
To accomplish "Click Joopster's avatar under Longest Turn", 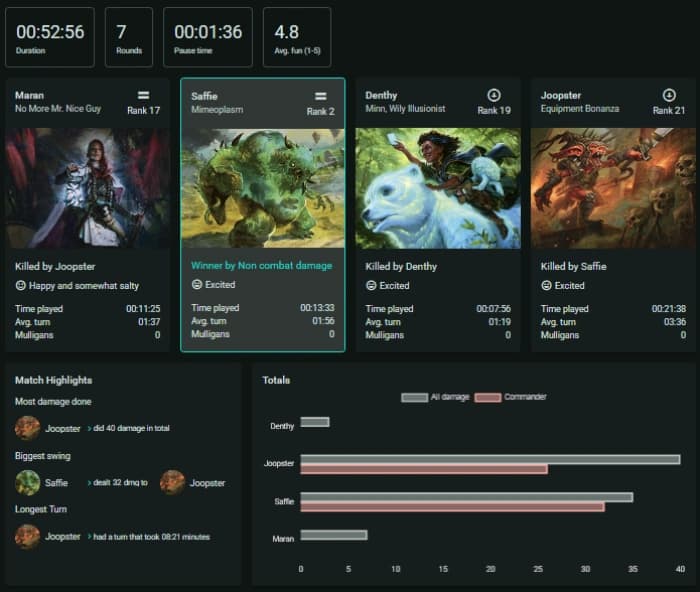I will click(27, 536).
